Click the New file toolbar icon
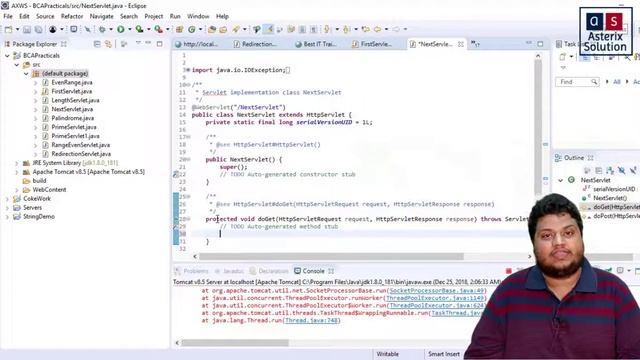This screenshot has width=640, height=360. point(9,29)
